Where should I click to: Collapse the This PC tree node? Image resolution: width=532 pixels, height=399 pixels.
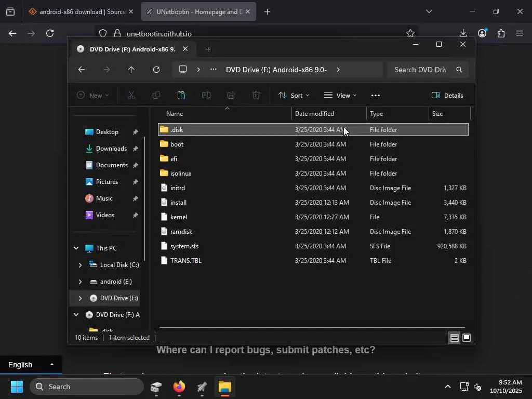76,248
